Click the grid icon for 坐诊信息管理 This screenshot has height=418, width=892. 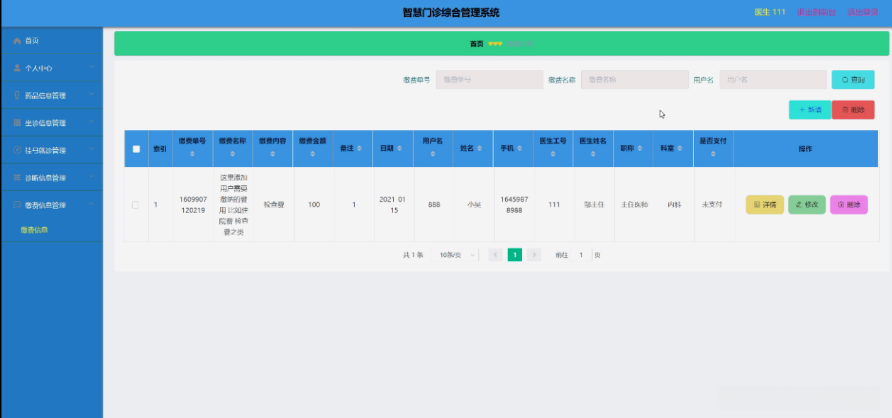[17, 122]
